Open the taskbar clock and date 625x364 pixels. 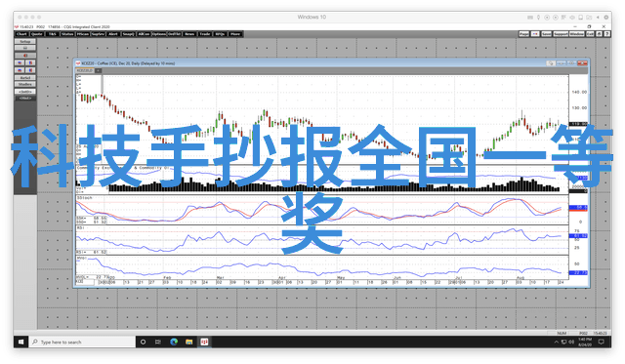pos(585,342)
